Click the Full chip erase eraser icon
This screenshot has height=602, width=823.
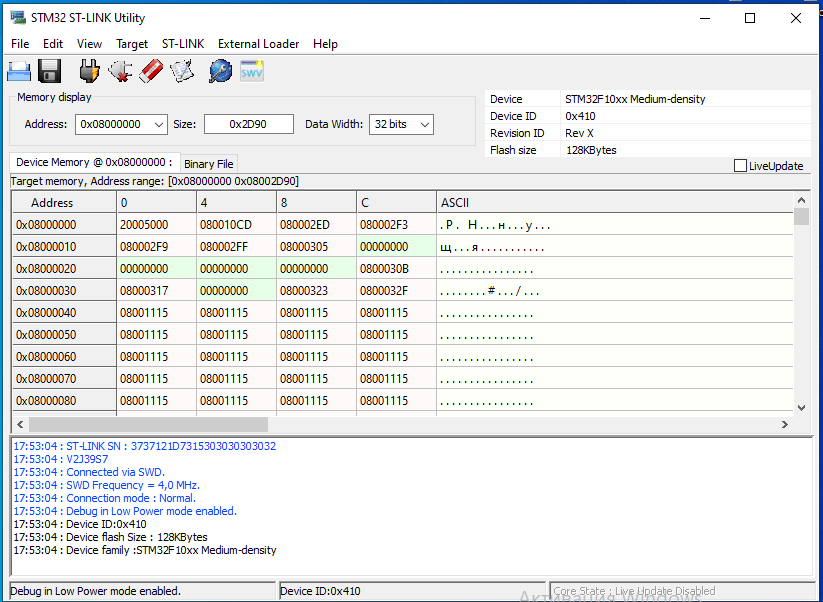[151, 71]
